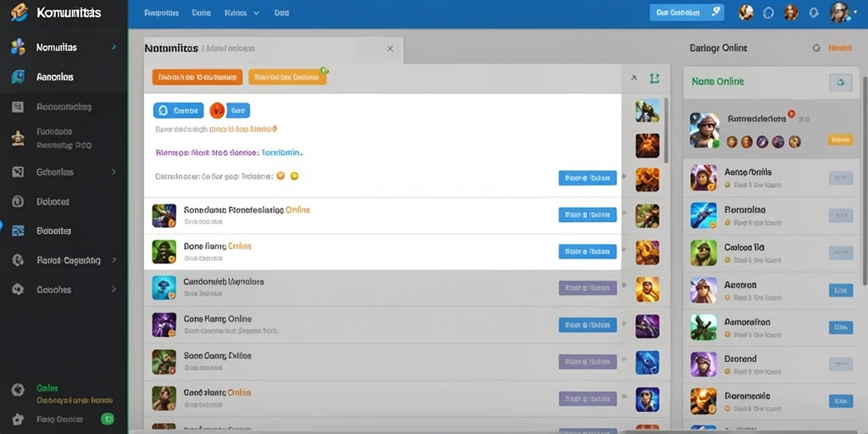This screenshot has height=434, width=868.
Task: Click the orange round icon beside blue chip
Action: pyautogui.click(x=217, y=110)
